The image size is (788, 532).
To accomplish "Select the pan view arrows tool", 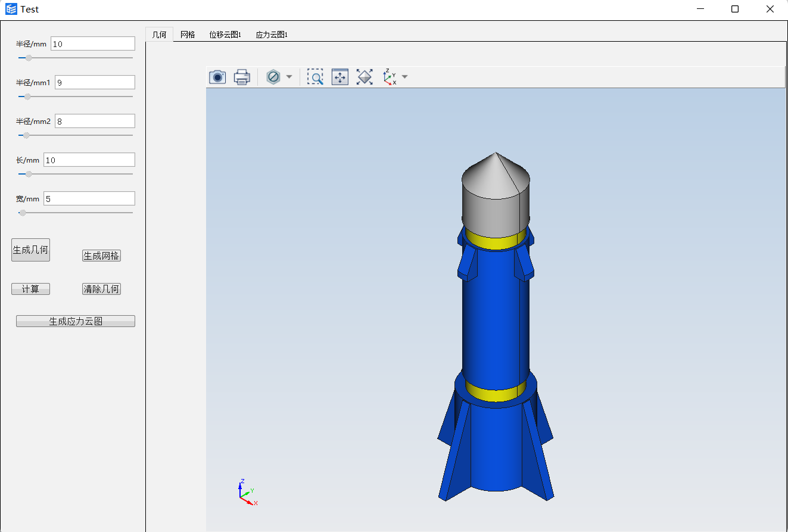I will point(340,77).
